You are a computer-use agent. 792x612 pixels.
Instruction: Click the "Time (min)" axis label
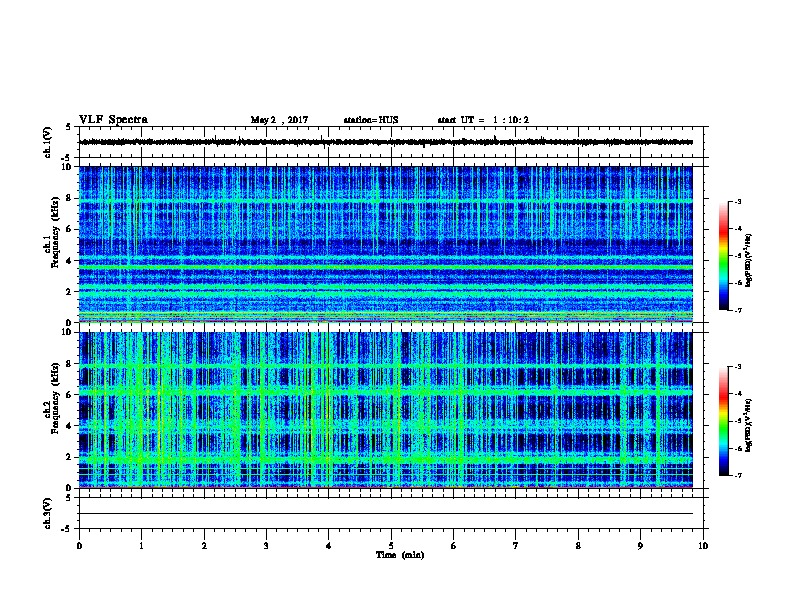click(x=400, y=555)
